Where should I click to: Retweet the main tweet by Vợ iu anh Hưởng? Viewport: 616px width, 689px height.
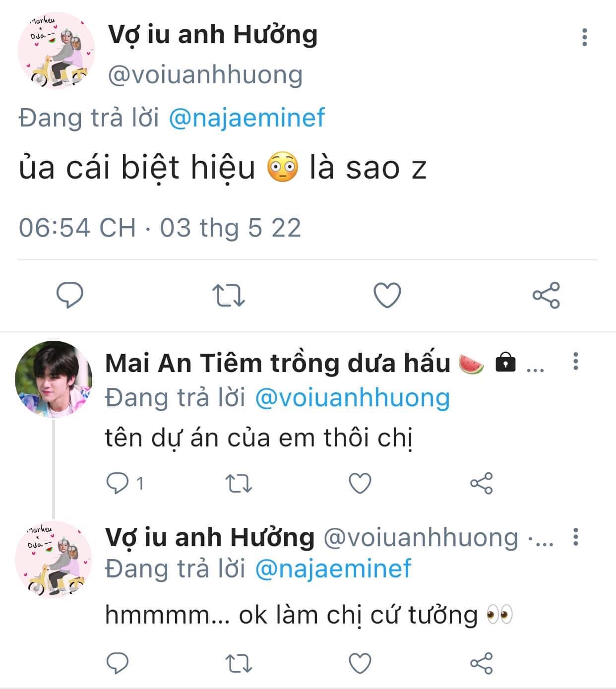pyautogui.click(x=229, y=295)
